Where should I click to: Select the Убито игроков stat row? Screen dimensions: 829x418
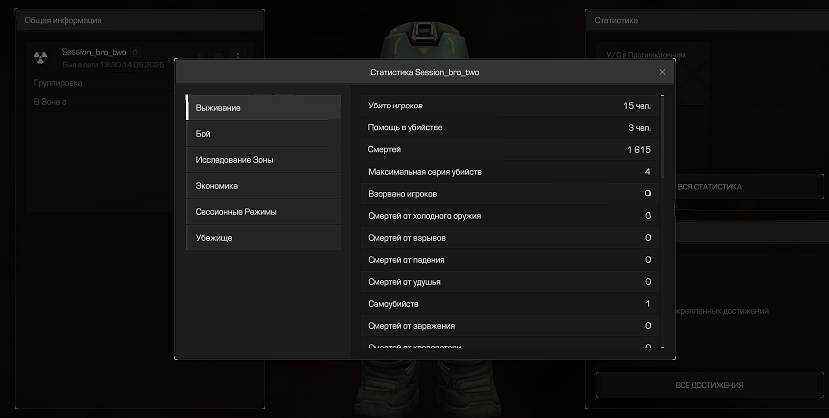tap(509, 105)
